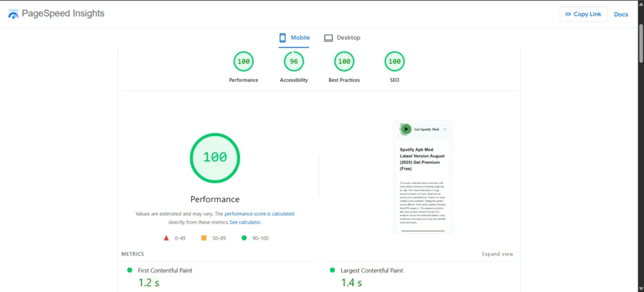This screenshot has height=292, width=644.
Task: Click the Best Practices score gauge
Action: pos(344,62)
